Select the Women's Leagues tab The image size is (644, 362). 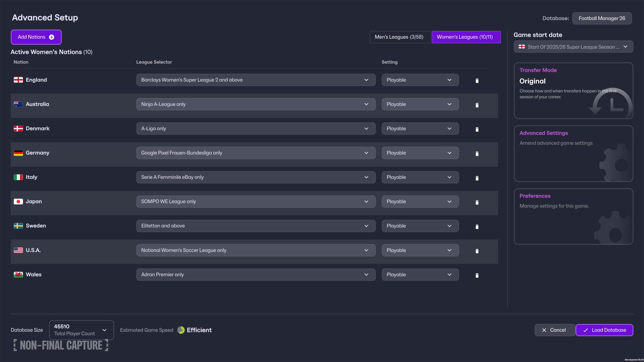[466, 37]
